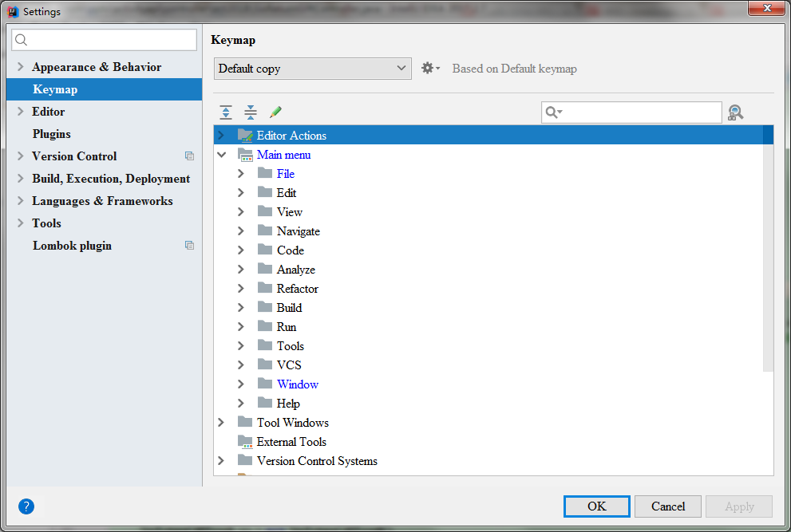Select the Build tree item
Screen dimensions: 791x532
point(289,308)
